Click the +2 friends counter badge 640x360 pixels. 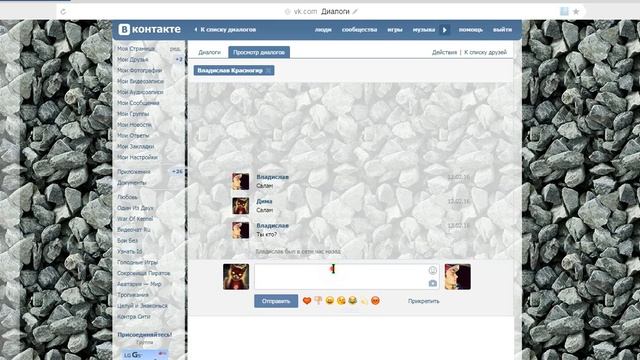tap(179, 60)
